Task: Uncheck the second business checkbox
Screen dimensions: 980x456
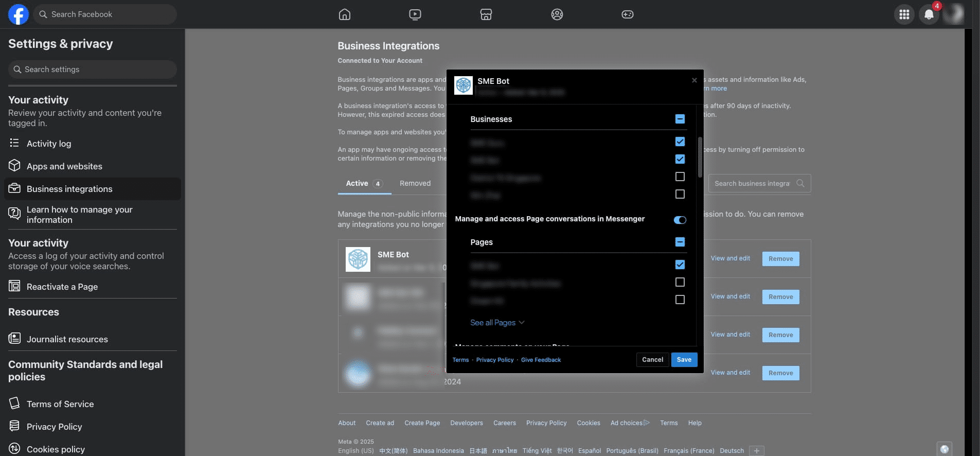Action: pyautogui.click(x=680, y=159)
